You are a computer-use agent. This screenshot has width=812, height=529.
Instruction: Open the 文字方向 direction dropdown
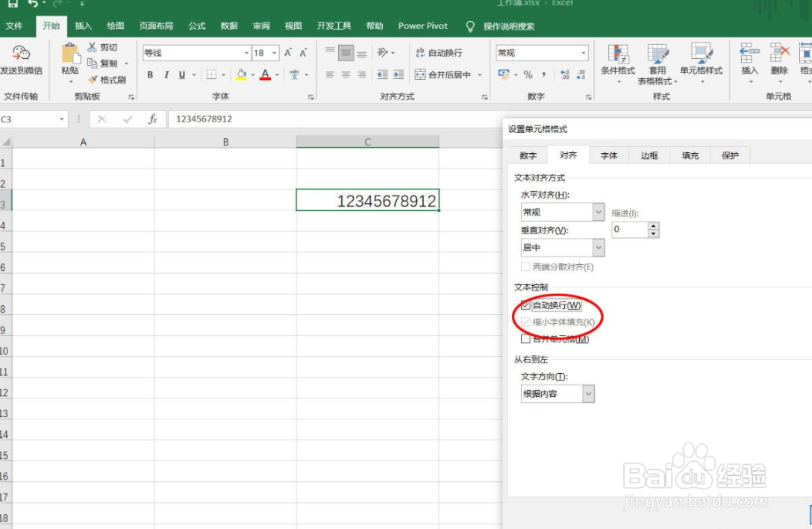pyautogui.click(x=587, y=393)
